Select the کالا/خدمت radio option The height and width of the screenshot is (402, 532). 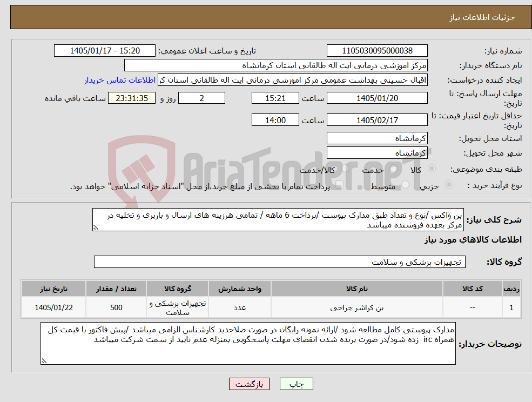345,169
